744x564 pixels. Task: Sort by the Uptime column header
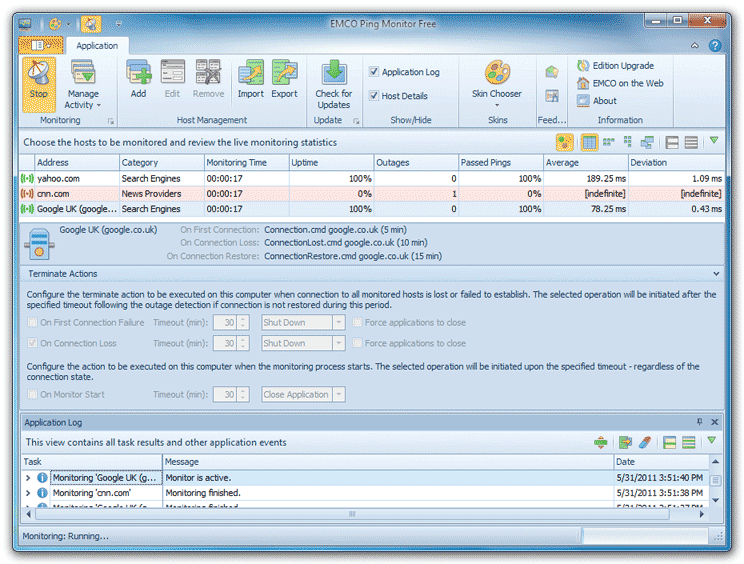tap(332, 162)
